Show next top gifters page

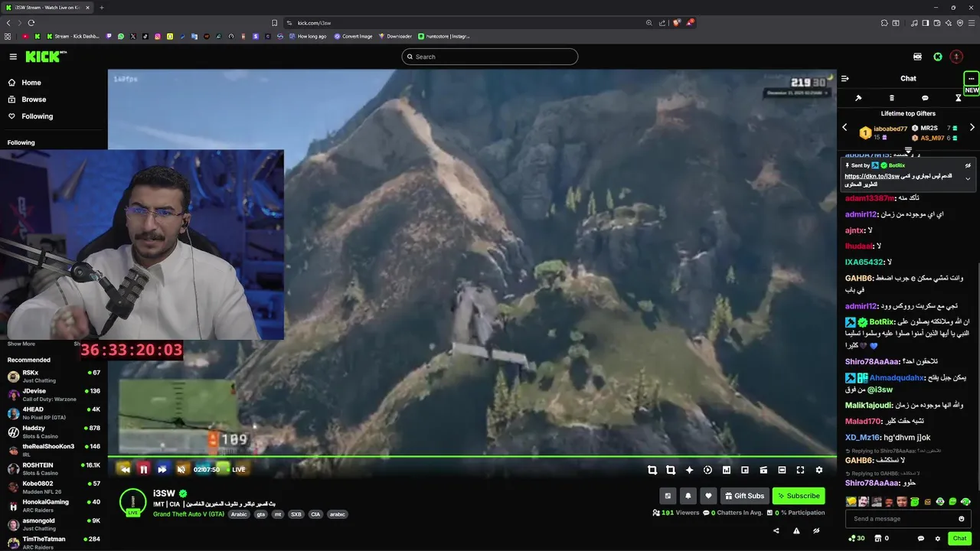click(972, 127)
